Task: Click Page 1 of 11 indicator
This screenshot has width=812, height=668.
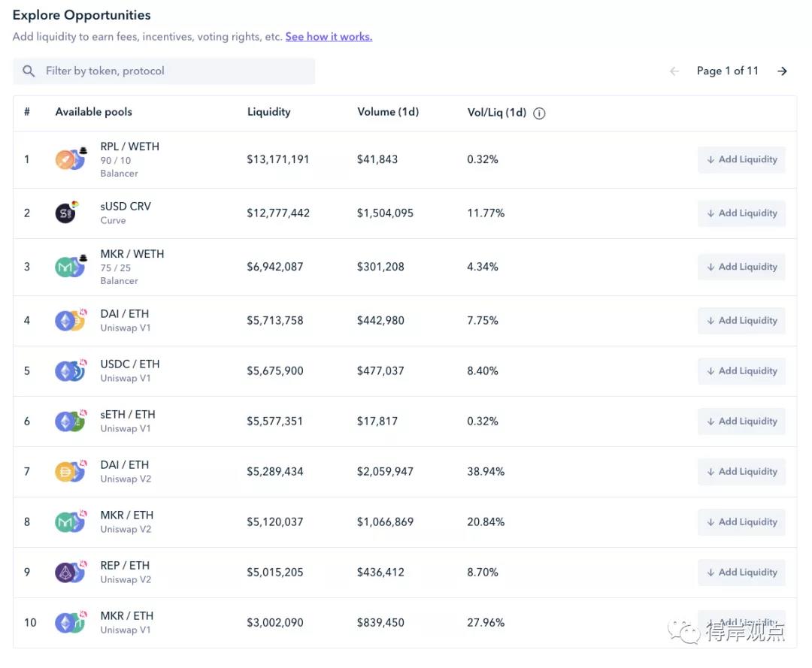Action: 727,71
